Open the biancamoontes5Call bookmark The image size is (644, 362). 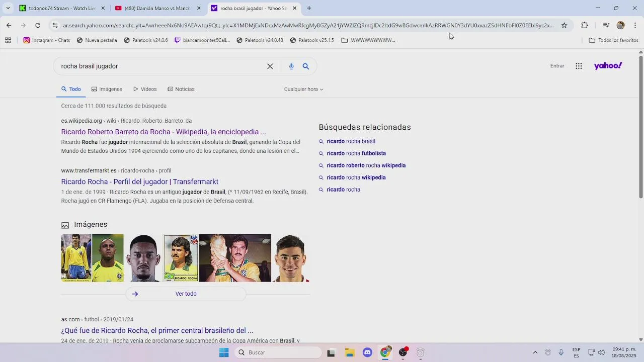click(x=202, y=40)
